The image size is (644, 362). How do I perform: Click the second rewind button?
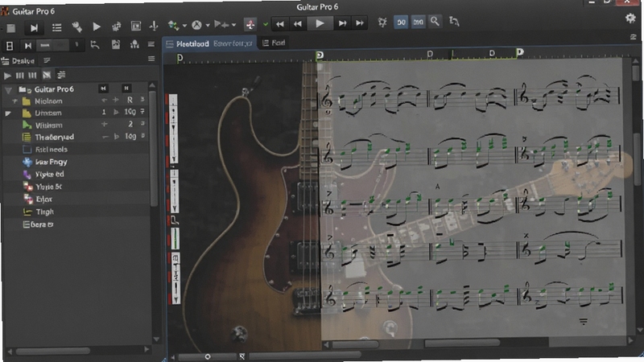(298, 24)
